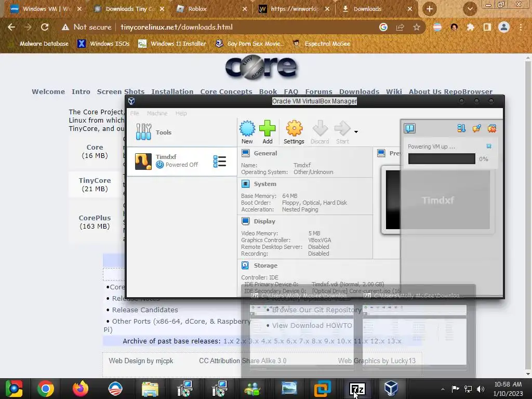Open the browser extensions puzzle icon

click(470, 27)
